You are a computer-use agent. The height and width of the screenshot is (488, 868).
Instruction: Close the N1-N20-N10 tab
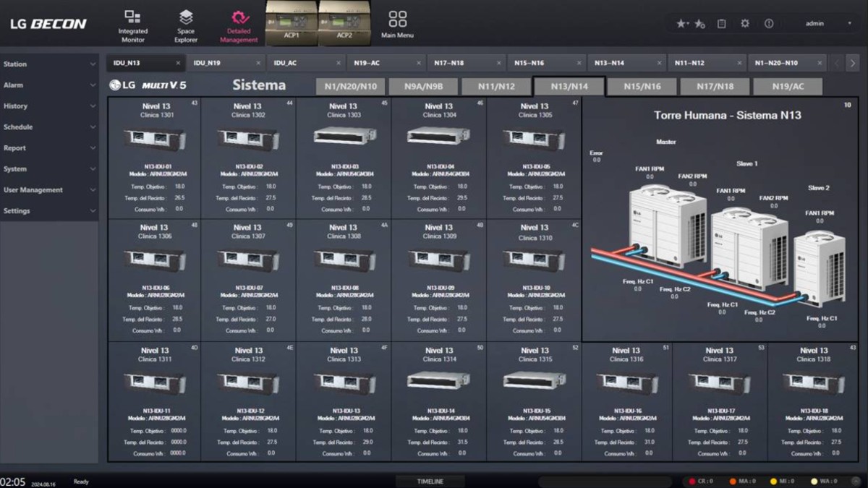tap(818, 63)
